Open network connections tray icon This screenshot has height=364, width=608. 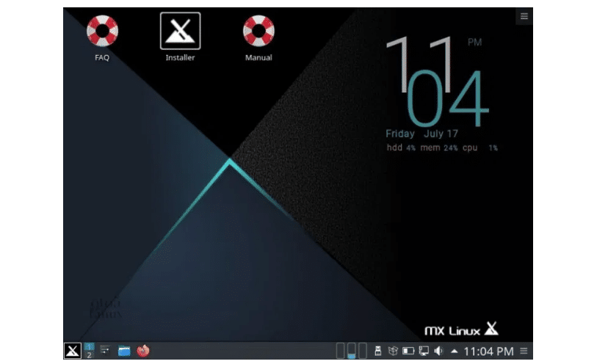click(424, 352)
